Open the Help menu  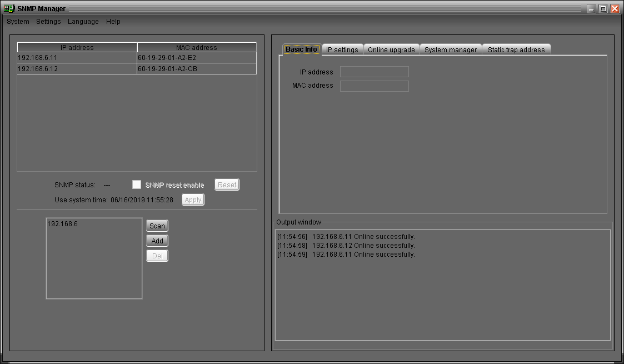point(113,22)
